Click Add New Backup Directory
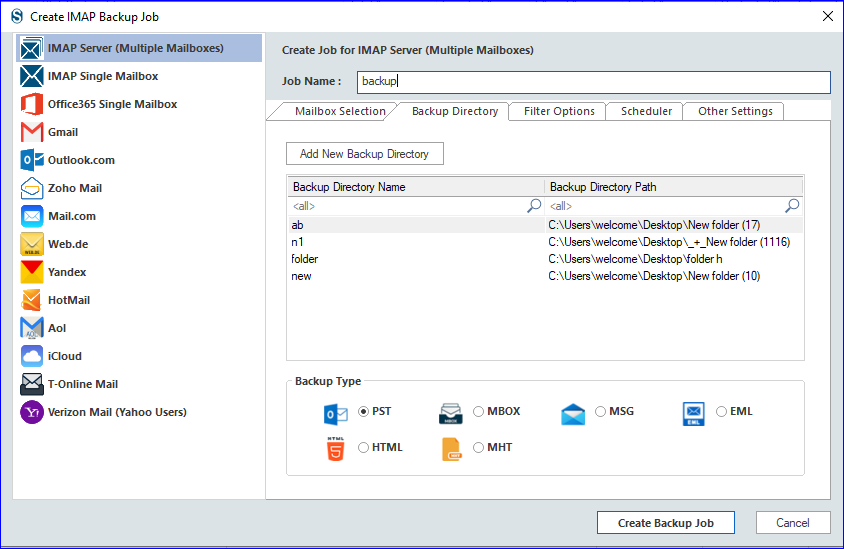 tap(365, 154)
